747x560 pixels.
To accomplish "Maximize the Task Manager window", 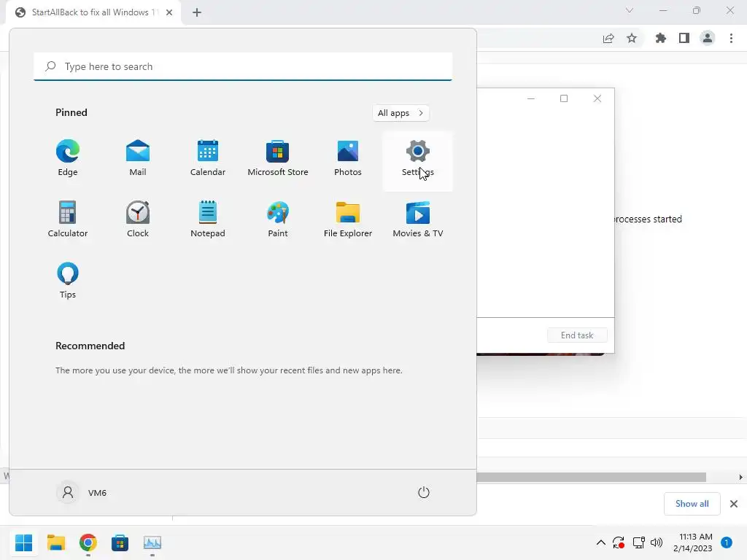I will click(564, 98).
